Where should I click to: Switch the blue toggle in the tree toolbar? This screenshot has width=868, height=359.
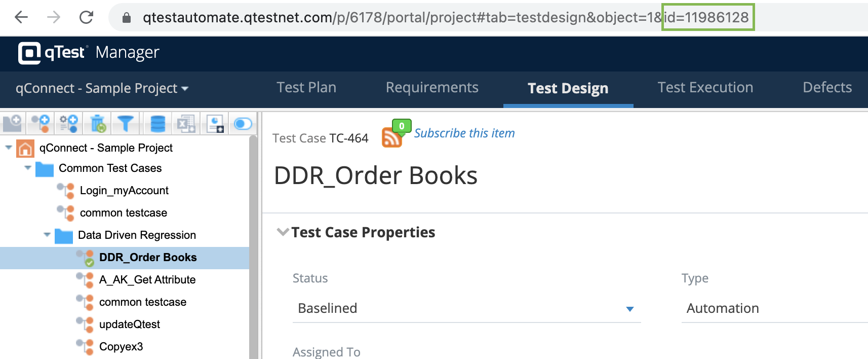coord(243,123)
